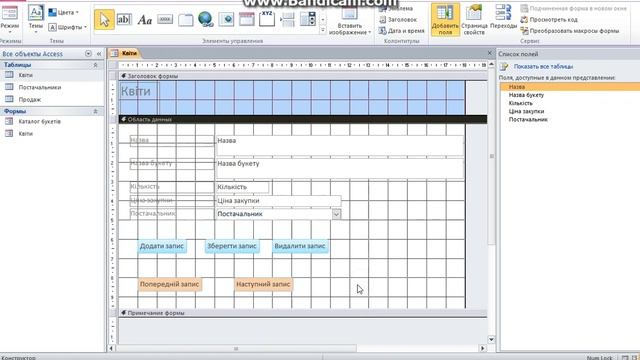Image resolution: width=640 pixels, height=360 pixels.
Task: Select the Web Browser control tool
Action: coord(226,19)
